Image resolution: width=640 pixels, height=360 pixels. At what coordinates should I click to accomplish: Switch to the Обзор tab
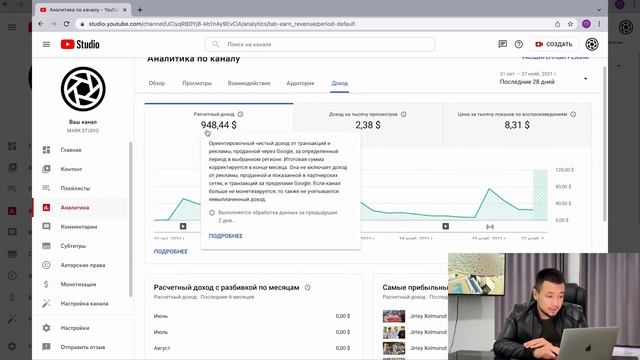pyautogui.click(x=157, y=83)
